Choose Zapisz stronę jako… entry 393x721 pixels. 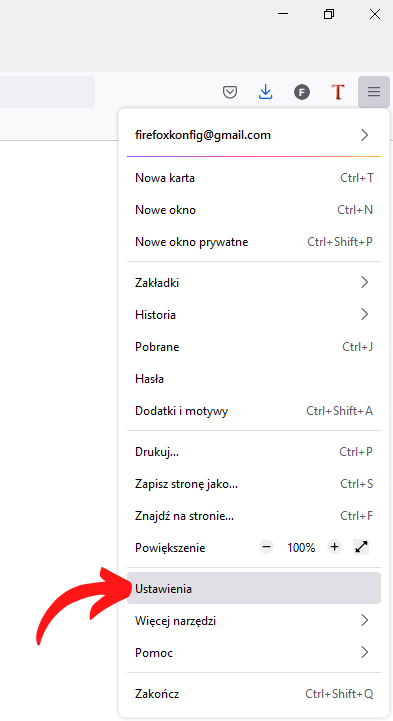(254, 484)
